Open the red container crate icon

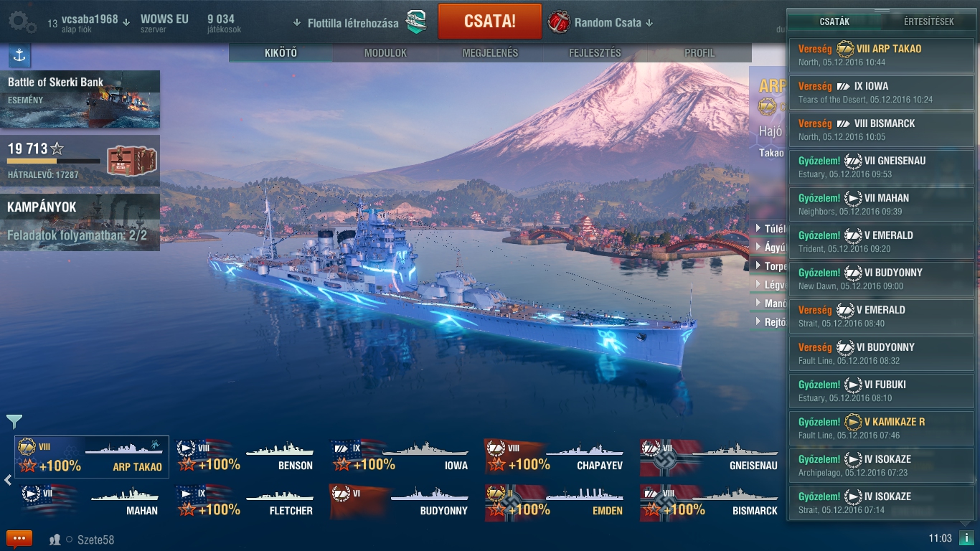[131, 160]
